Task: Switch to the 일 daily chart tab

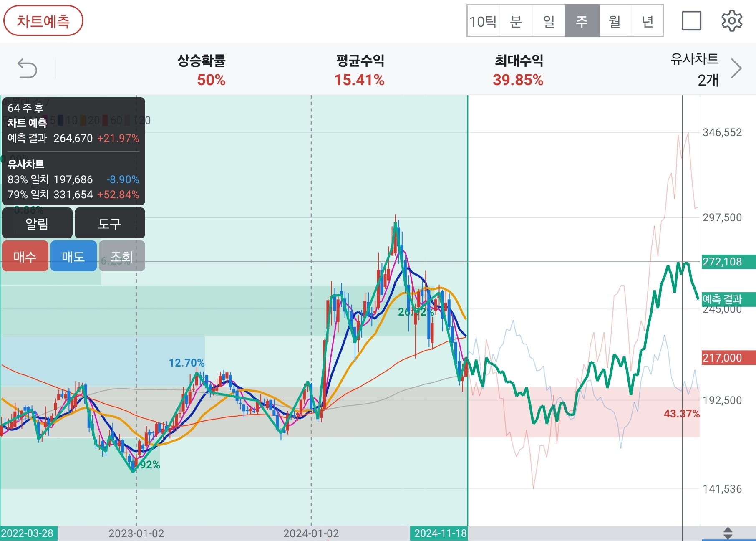Action: click(x=549, y=21)
